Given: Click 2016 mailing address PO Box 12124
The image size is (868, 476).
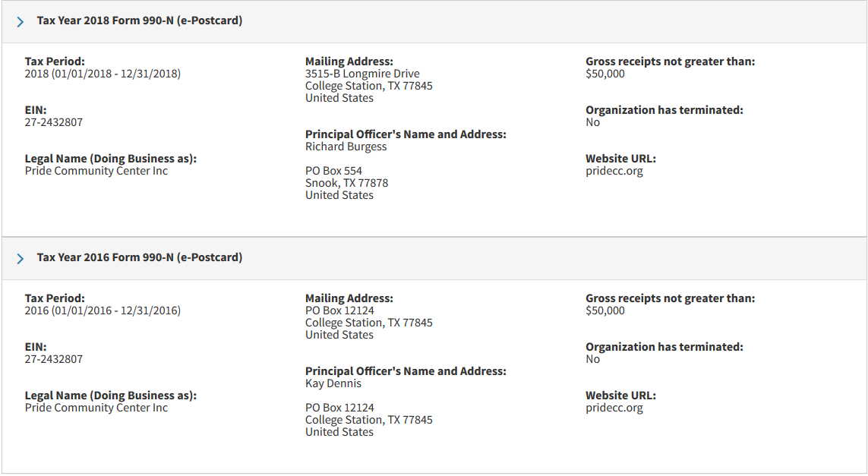Looking at the screenshot, I should click(340, 311).
